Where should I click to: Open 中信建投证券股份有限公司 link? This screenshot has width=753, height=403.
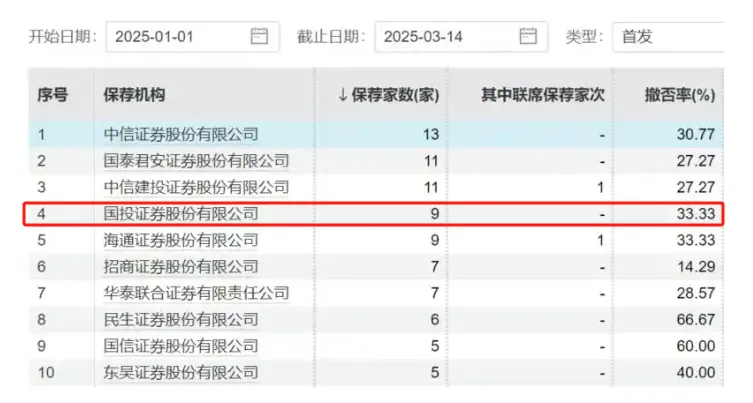pyautogui.click(x=196, y=187)
